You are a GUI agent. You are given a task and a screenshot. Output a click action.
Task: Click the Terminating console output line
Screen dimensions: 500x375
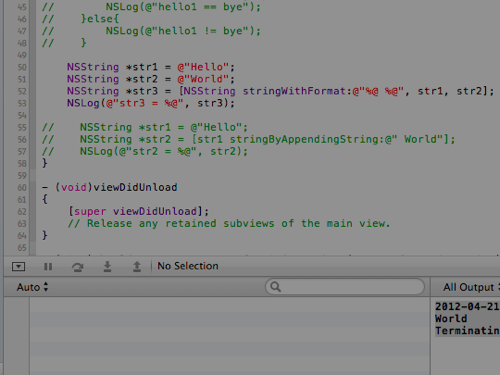point(467,331)
